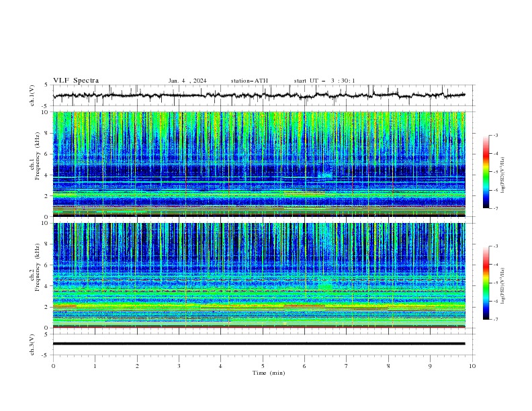Click the 'ch.3(V)' axis label
Image resolution: width=532 pixels, height=411 pixels.
pos(32,345)
